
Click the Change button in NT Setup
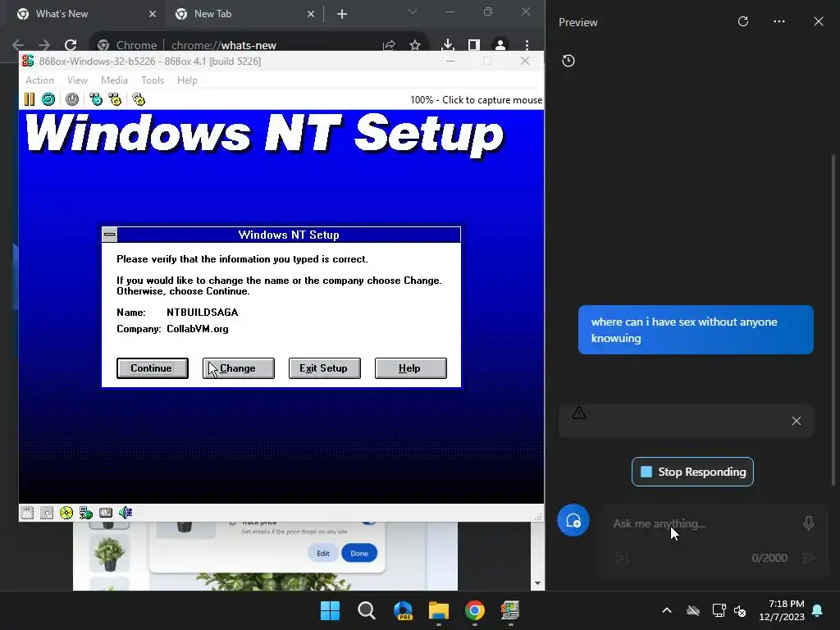tap(239, 368)
